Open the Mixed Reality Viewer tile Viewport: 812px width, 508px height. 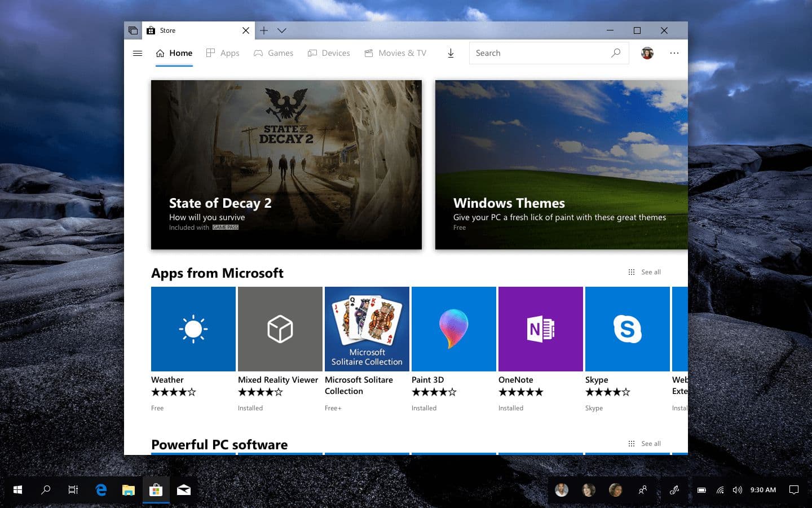click(280, 329)
